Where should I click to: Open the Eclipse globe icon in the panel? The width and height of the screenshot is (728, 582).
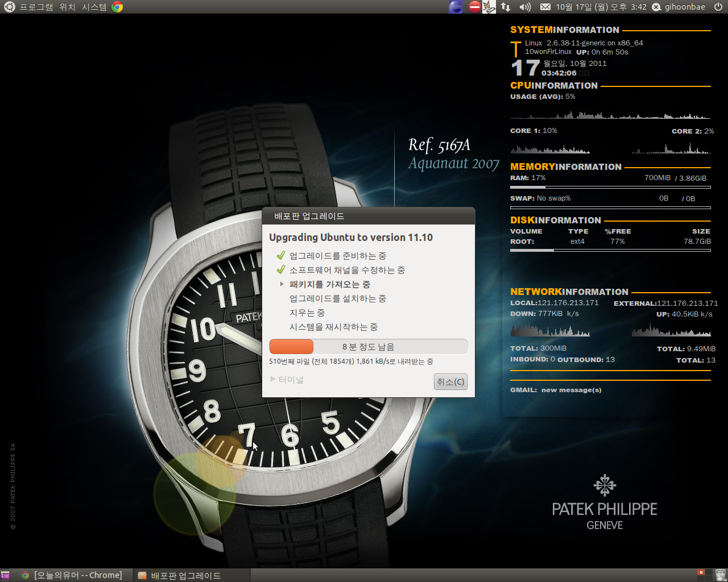click(456, 7)
